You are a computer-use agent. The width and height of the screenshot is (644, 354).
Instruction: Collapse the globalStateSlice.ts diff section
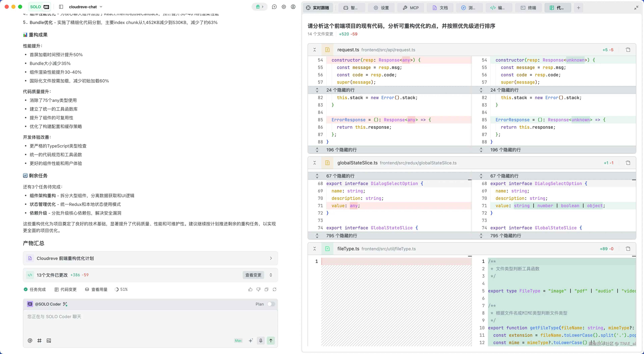tap(315, 163)
